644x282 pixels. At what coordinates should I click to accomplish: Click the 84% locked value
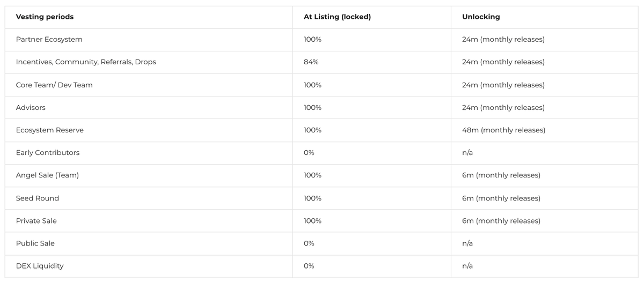coord(311,62)
